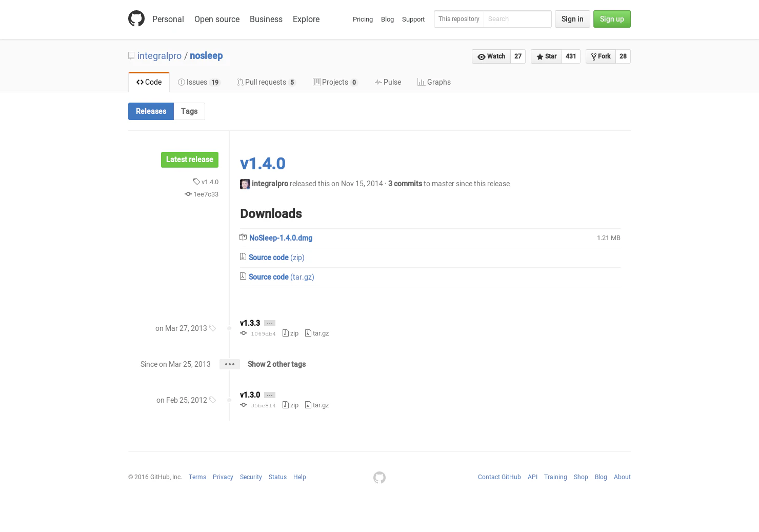Viewport: 759px width, 532px height.
Task: Click the zip icon in v1.3.3 row
Action: 286,333
